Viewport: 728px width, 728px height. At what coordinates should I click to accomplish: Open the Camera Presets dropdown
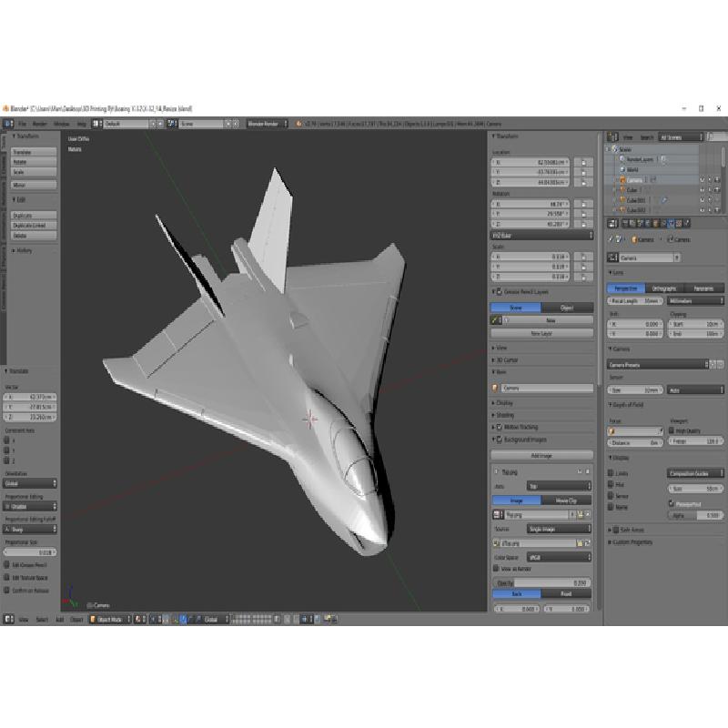pos(658,365)
